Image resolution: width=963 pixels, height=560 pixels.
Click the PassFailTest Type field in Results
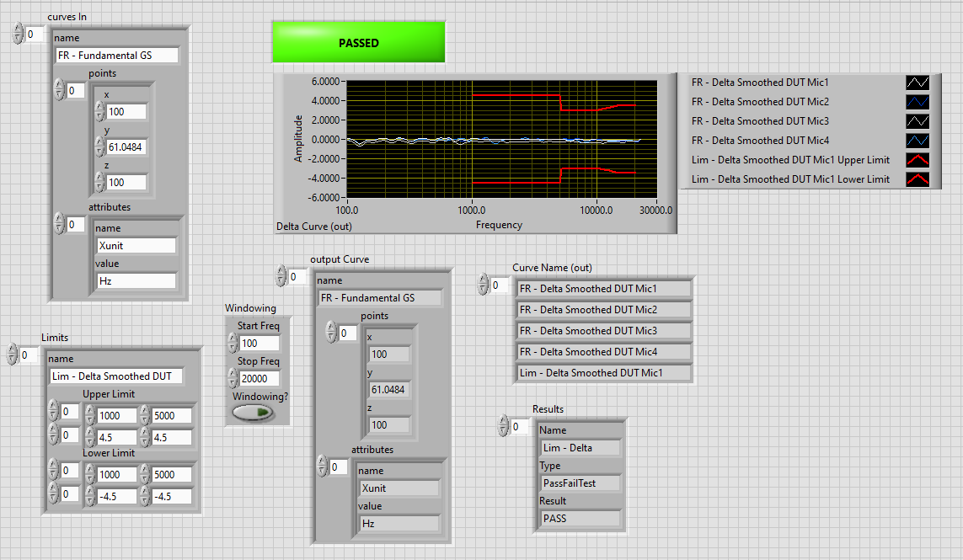[x=580, y=483]
